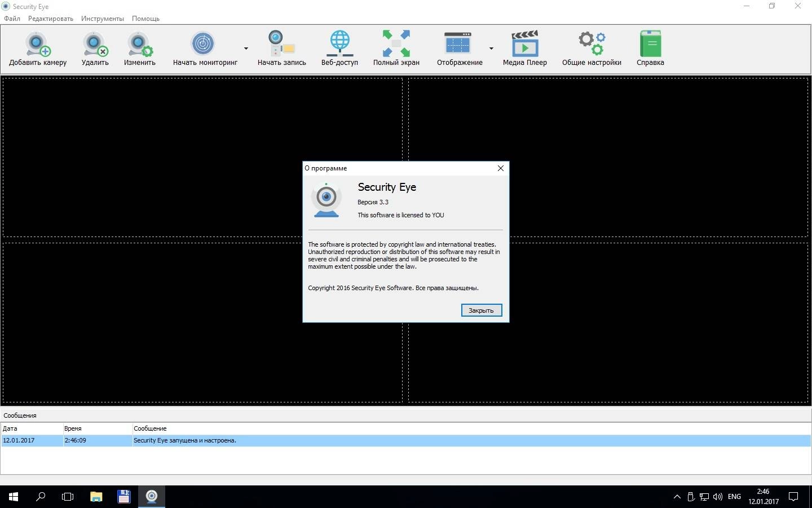This screenshot has width=812, height=508.
Task: Click the 12.01.2017 date cell in messages
Action: point(19,440)
